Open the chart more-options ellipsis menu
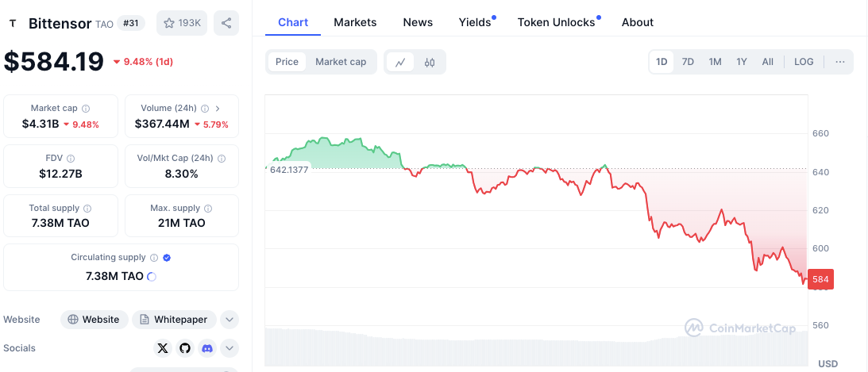The image size is (868, 372). pyautogui.click(x=839, y=62)
